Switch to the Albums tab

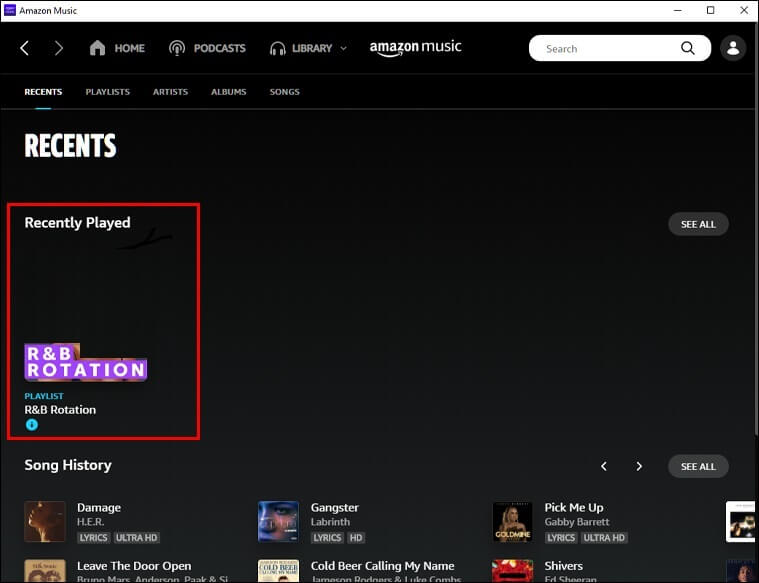(x=228, y=92)
